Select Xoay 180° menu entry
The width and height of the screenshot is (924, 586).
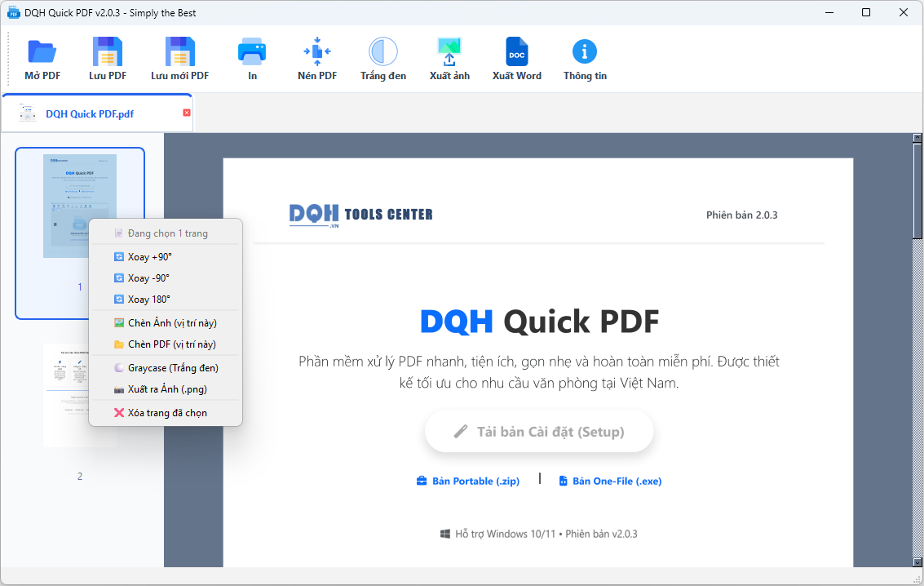click(x=149, y=300)
